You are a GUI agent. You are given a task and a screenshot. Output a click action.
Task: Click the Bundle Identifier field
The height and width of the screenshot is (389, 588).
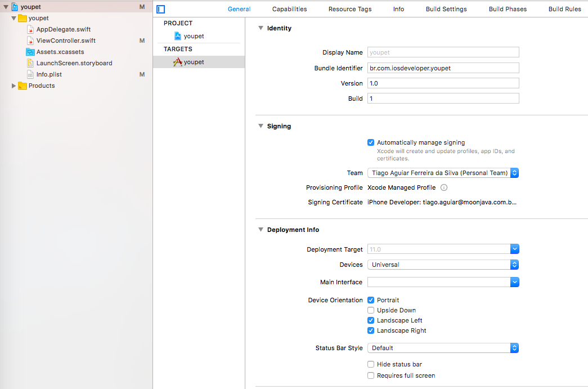pyautogui.click(x=443, y=68)
